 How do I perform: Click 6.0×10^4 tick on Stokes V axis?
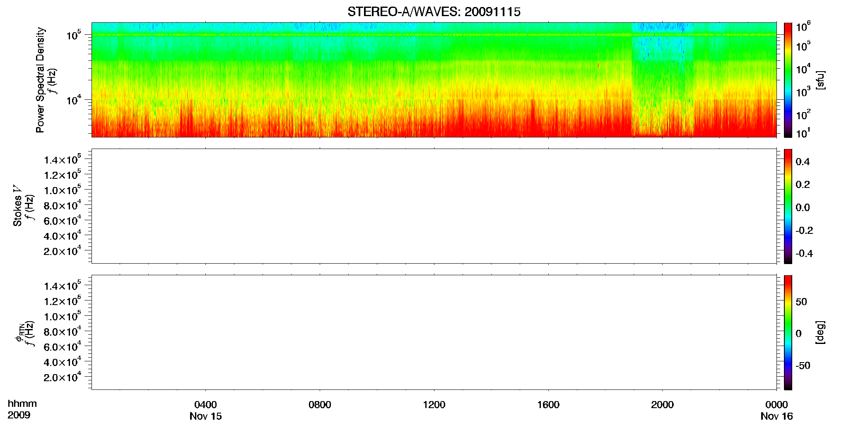62,221
